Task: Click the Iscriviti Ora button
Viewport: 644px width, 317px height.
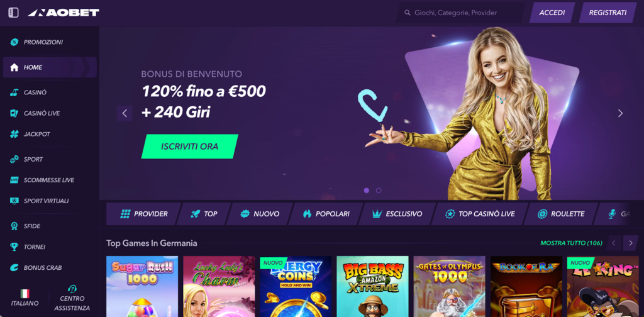Action: [190, 147]
